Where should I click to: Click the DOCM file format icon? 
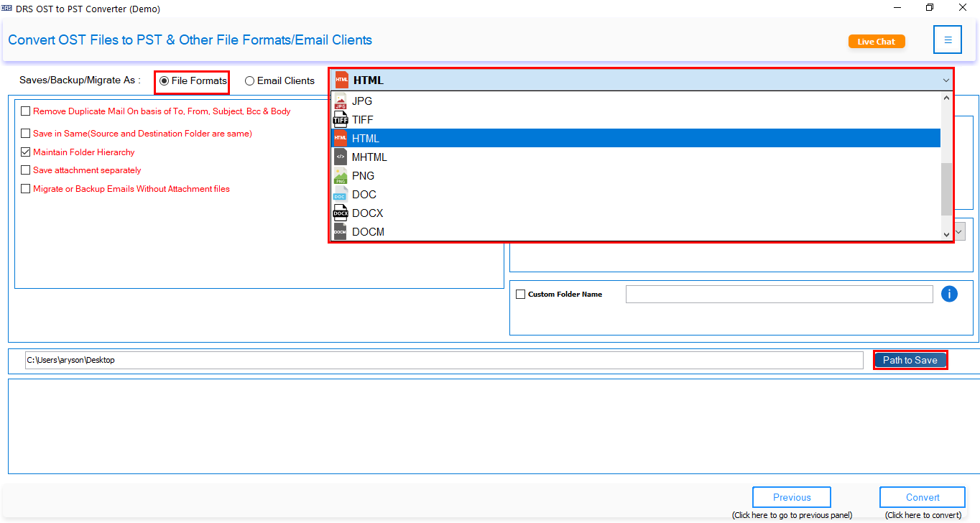point(341,231)
